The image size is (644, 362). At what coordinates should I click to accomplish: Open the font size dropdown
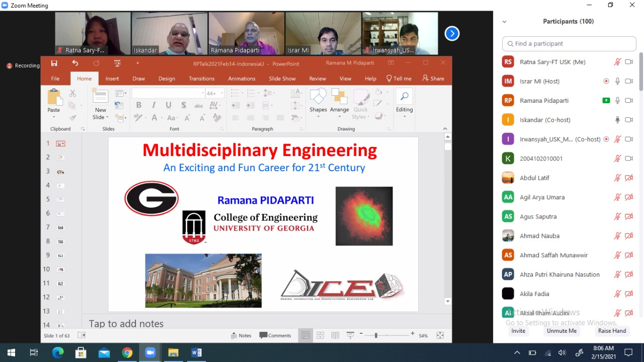pyautogui.click(x=222, y=93)
